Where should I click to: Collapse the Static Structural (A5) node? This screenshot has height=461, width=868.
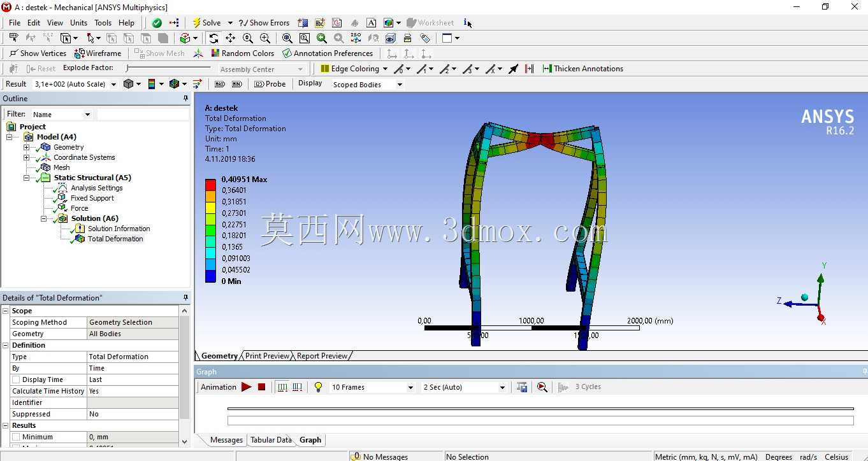tap(26, 178)
